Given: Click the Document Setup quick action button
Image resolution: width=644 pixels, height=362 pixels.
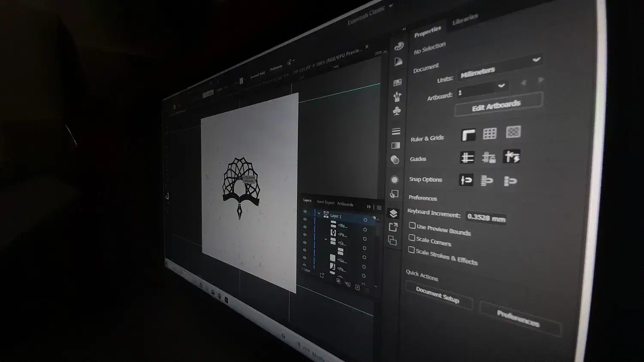Looking at the screenshot, I should pos(437,295).
